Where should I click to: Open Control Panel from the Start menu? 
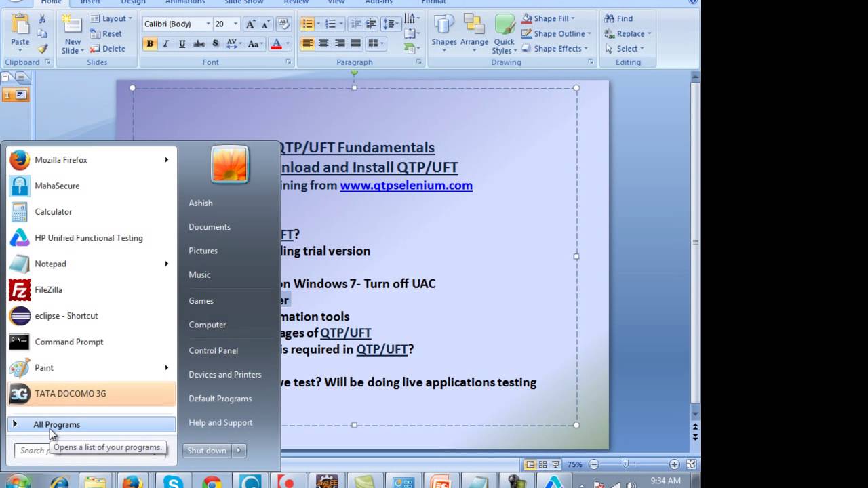pyautogui.click(x=213, y=350)
